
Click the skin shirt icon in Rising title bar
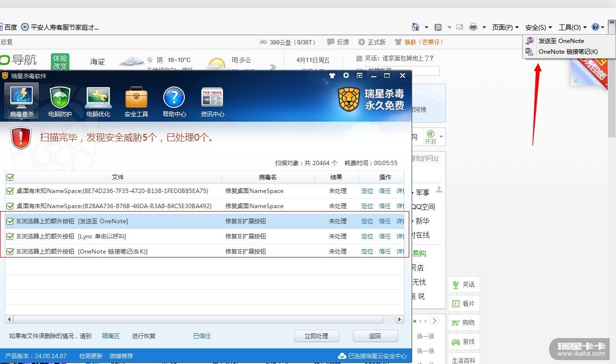332,76
